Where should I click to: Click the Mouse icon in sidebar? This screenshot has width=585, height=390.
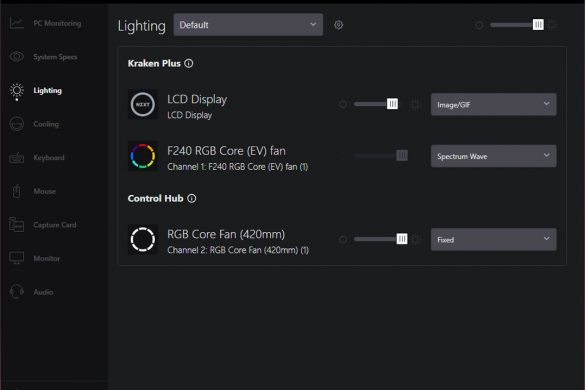coord(17,191)
